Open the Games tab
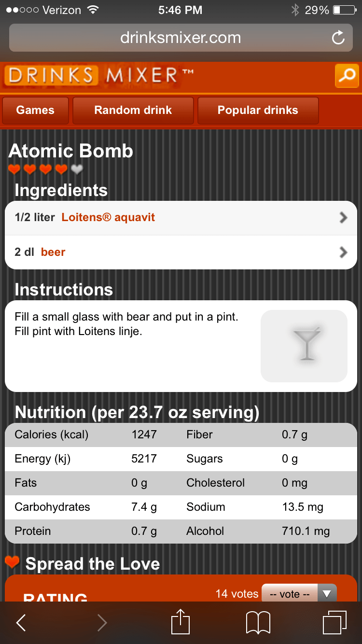This screenshot has width=362, height=644. [x=35, y=110]
